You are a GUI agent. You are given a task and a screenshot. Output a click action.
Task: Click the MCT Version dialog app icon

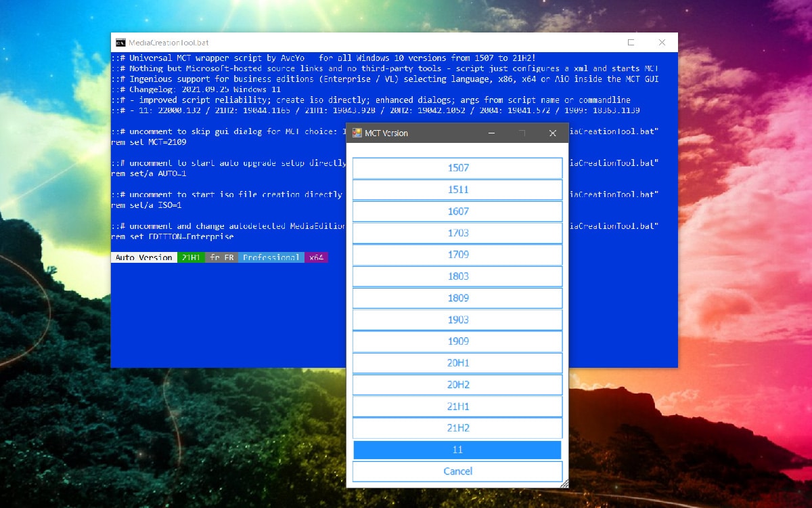click(x=357, y=133)
